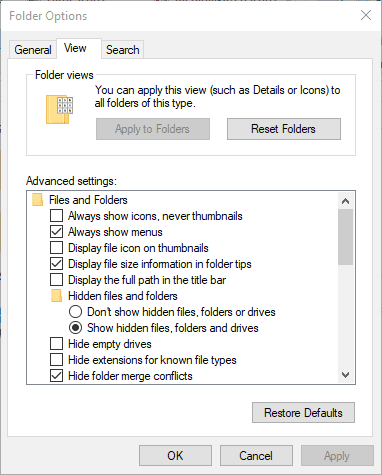Switch to the General tab
The height and width of the screenshot is (475, 382).
point(33,50)
